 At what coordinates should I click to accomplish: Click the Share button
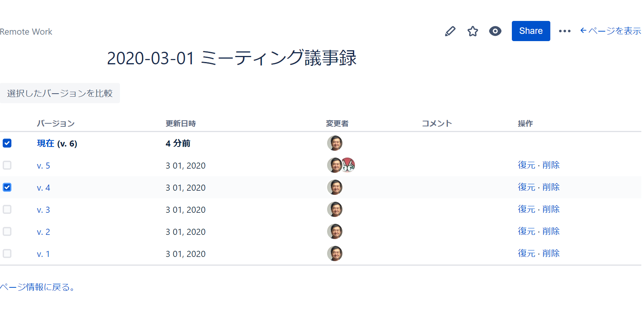click(x=531, y=31)
